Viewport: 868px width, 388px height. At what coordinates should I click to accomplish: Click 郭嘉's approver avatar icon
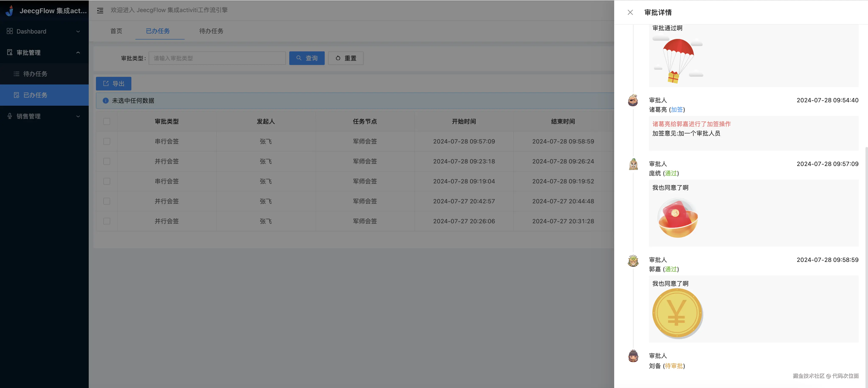633,261
